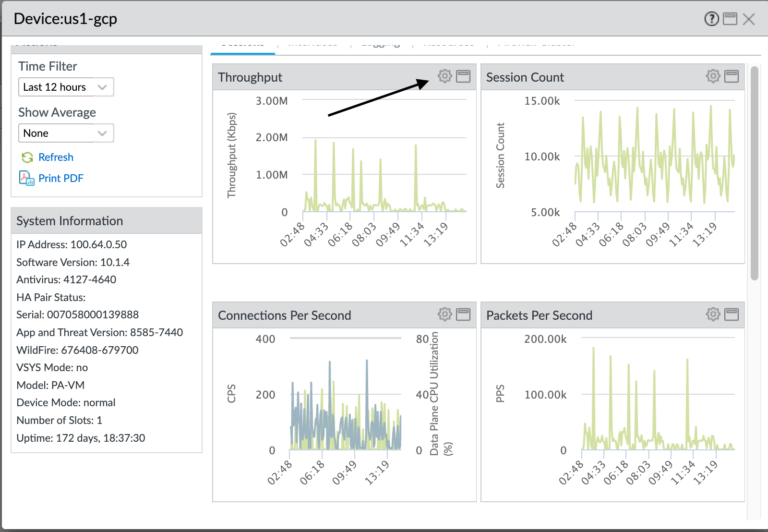Maximize the Device:us1-gcp dialog window
This screenshot has height=532, width=768.
[x=730, y=19]
